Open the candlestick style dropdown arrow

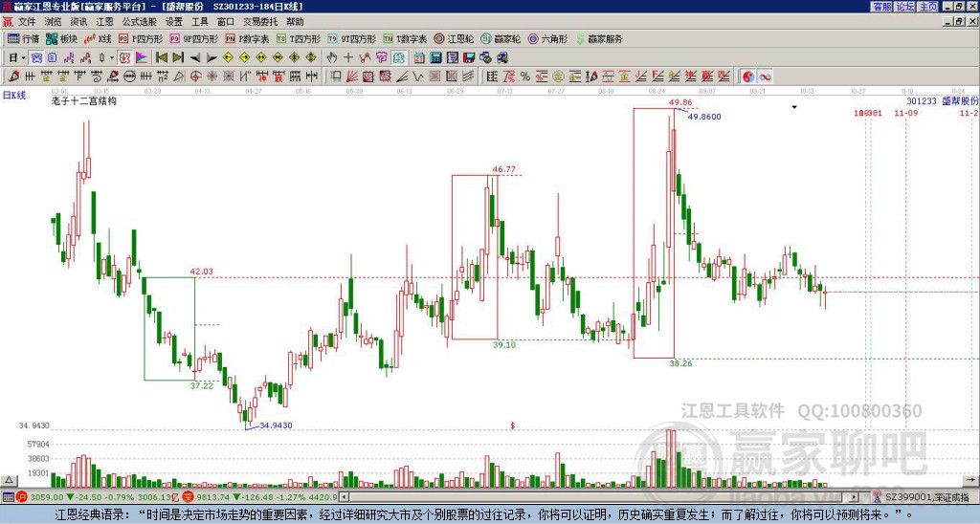(112, 58)
